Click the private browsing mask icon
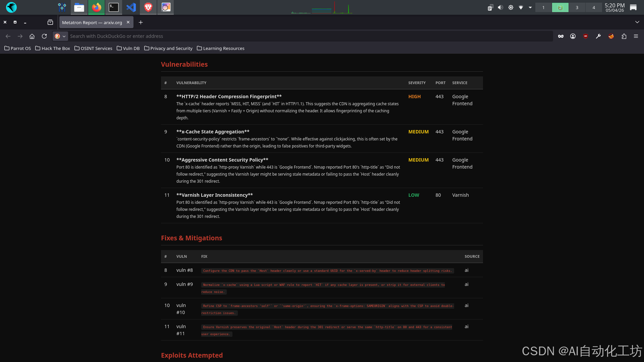Viewport: 644px width, 362px height. click(561, 36)
